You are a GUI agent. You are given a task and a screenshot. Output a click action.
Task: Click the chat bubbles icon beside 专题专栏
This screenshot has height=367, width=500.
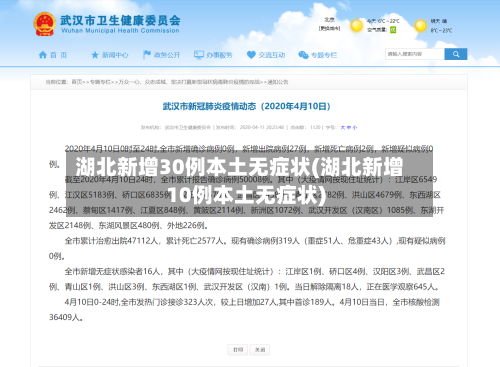click(x=303, y=55)
